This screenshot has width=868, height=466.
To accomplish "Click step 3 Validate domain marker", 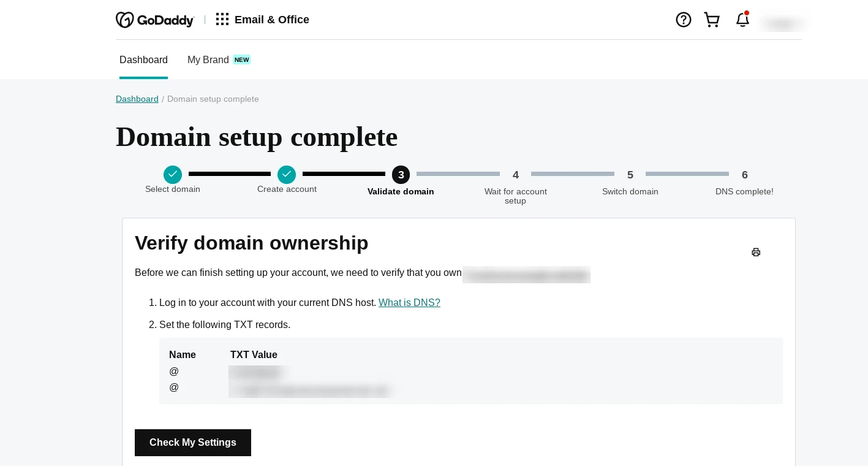I will (x=401, y=175).
